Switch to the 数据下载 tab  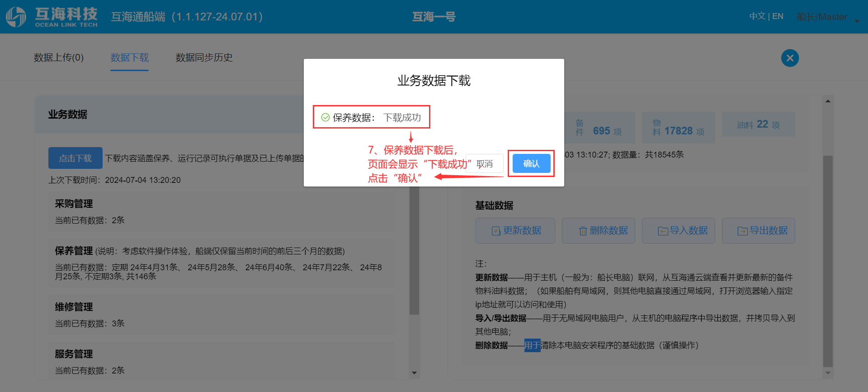coord(130,57)
